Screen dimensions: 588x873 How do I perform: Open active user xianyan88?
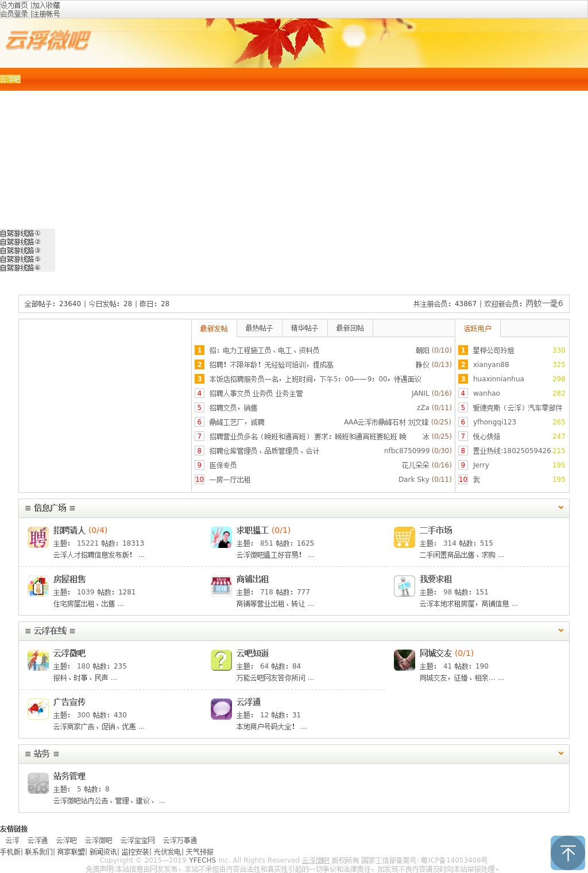coord(491,365)
